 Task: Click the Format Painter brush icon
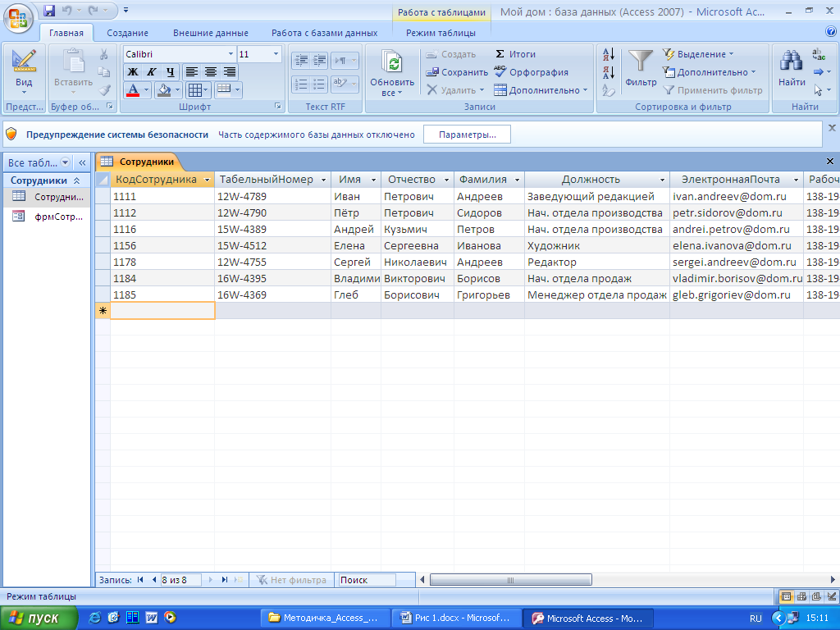pyautogui.click(x=104, y=90)
